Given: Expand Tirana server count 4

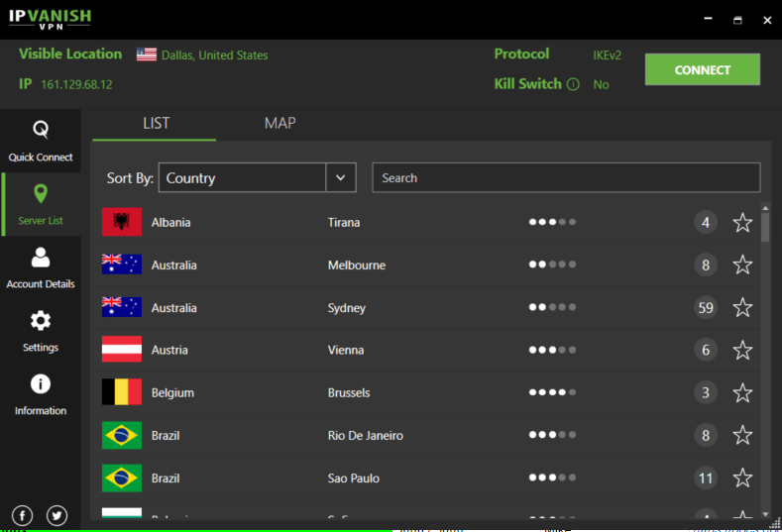Looking at the screenshot, I should pyautogui.click(x=706, y=222).
